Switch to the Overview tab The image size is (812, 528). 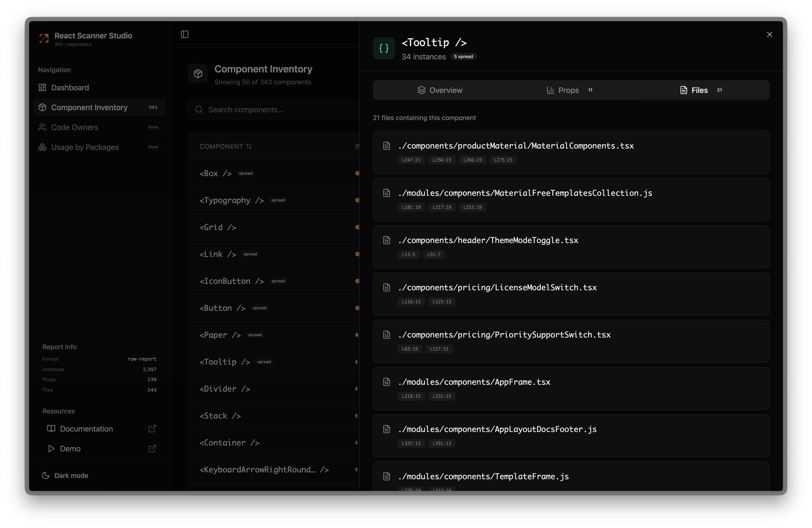440,90
